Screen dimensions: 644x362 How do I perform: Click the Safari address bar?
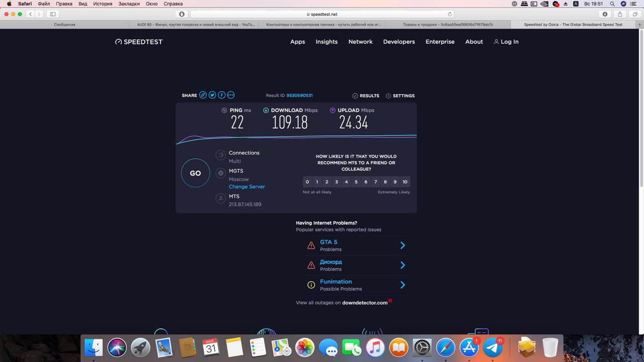point(322,14)
